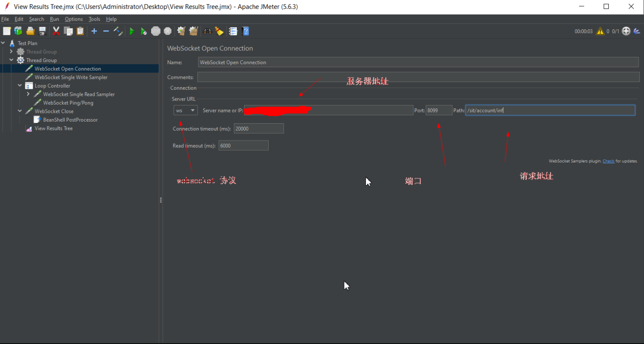Screen dimensions: 644x344
Task: Collapse all nodes with the minus icon
Action: pyautogui.click(x=106, y=31)
